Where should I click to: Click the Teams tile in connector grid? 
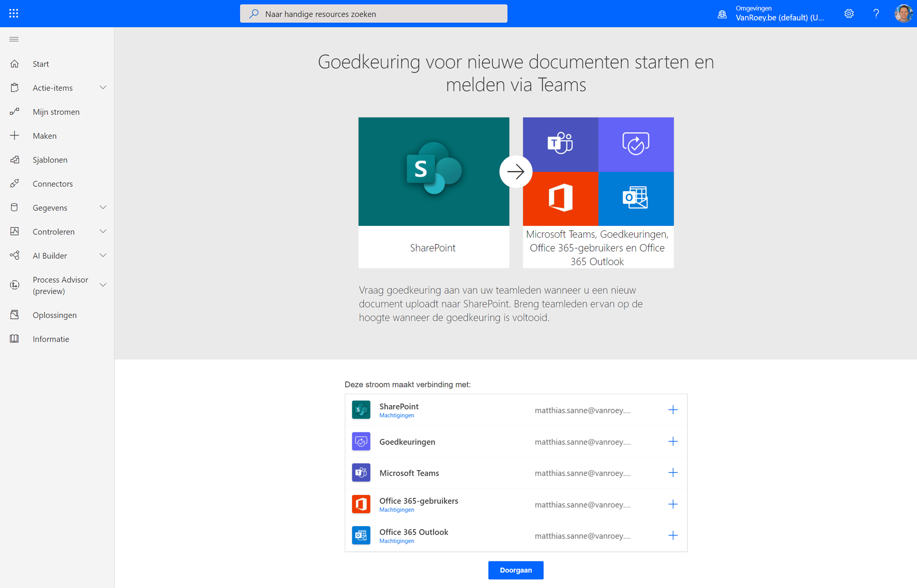tap(560, 144)
